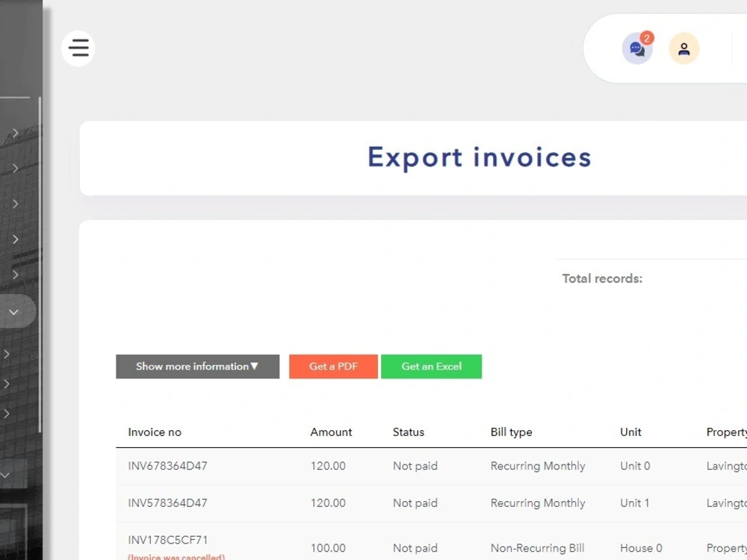The image size is (747, 560).
Task: Click the sidebar vertical scrollbar
Action: 40,264
